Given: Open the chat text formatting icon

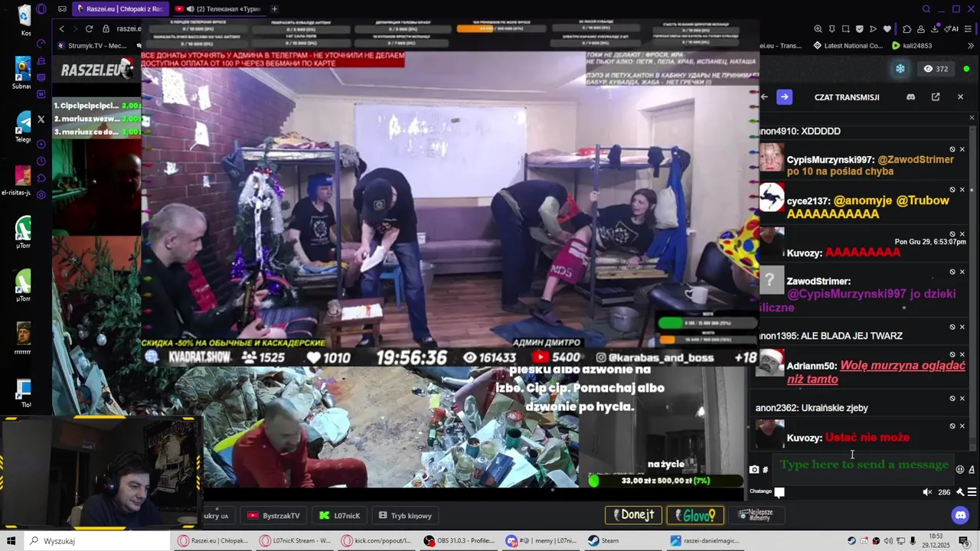Looking at the screenshot, I should coord(972,469).
